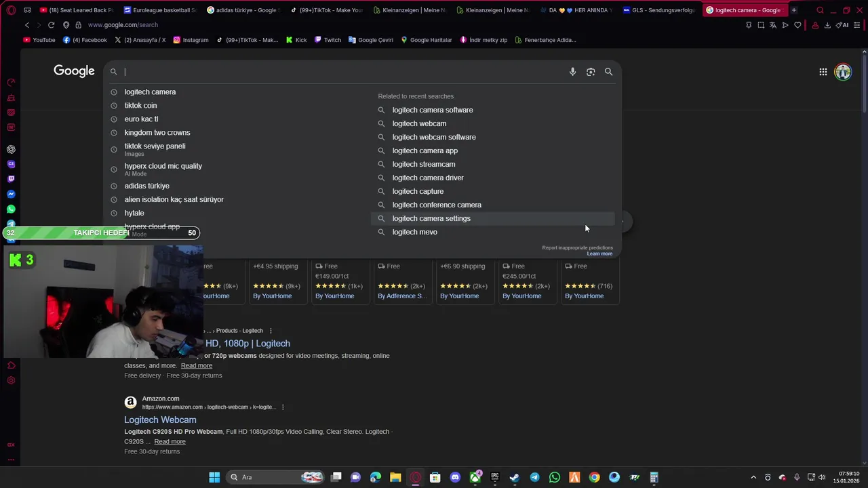This screenshot has height=488, width=868.
Task: Open the Google Haritalar bookmark
Action: click(426, 40)
